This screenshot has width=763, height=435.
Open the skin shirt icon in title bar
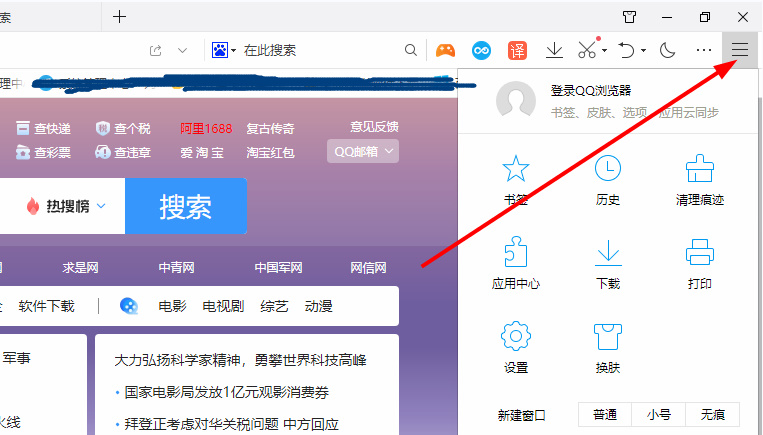[629, 17]
